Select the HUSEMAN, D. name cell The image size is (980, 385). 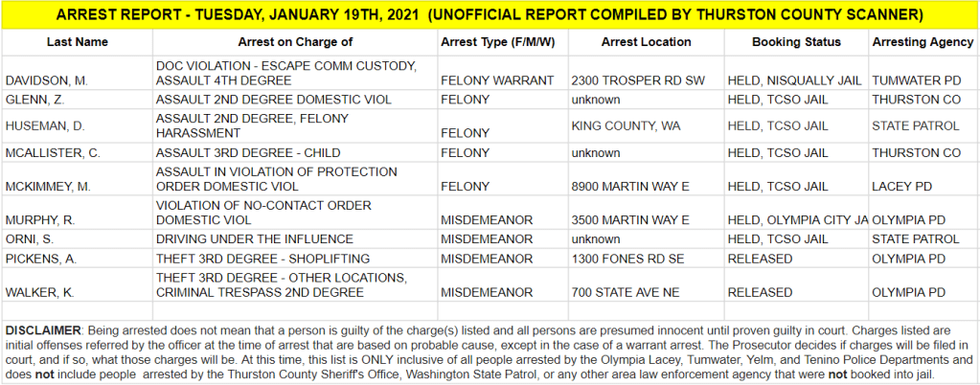click(44, 125)
